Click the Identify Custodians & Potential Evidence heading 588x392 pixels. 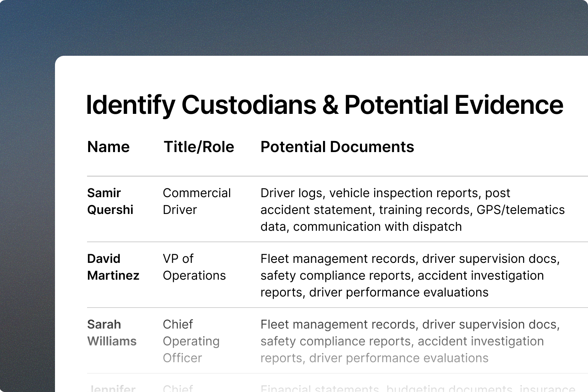[325, 105]
